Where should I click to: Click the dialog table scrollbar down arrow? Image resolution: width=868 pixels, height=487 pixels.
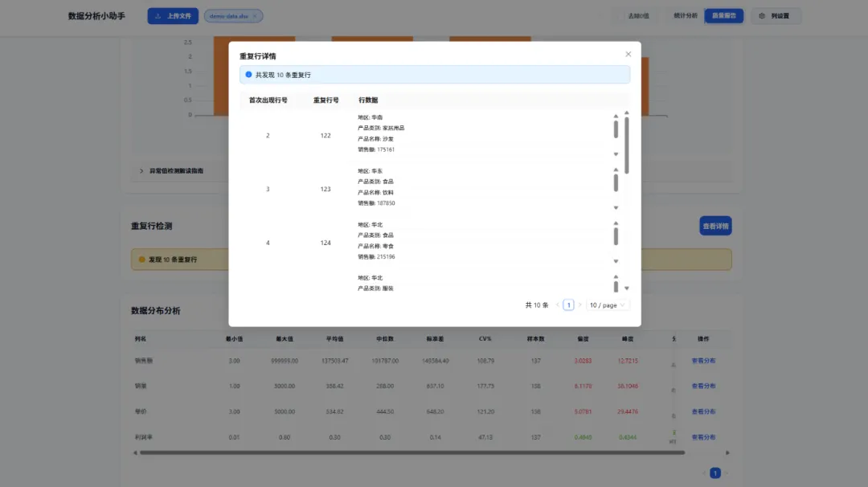pos(627,289)
